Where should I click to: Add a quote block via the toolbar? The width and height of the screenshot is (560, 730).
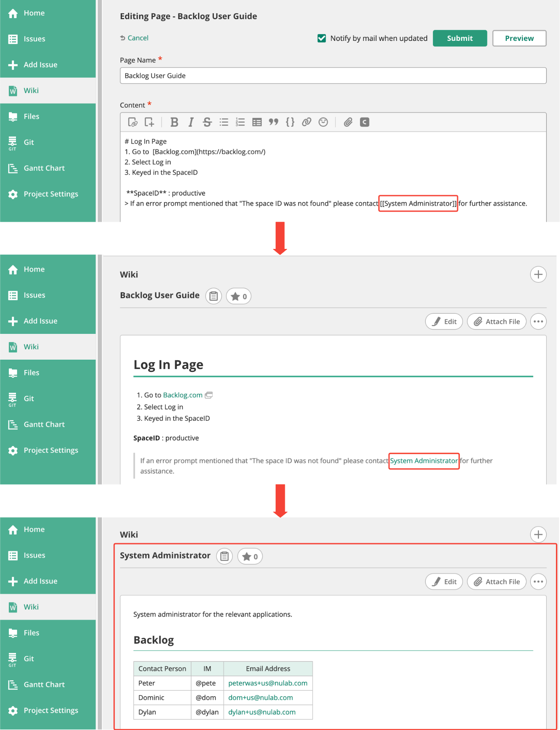(x=273, y=122)
